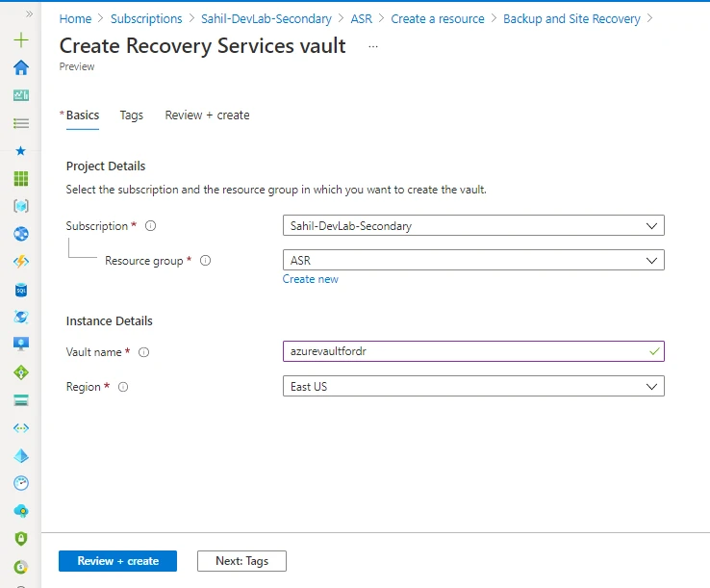Click the info icon beside Subscription
Screen dimensions: 710x588
(x=150, y=225)
